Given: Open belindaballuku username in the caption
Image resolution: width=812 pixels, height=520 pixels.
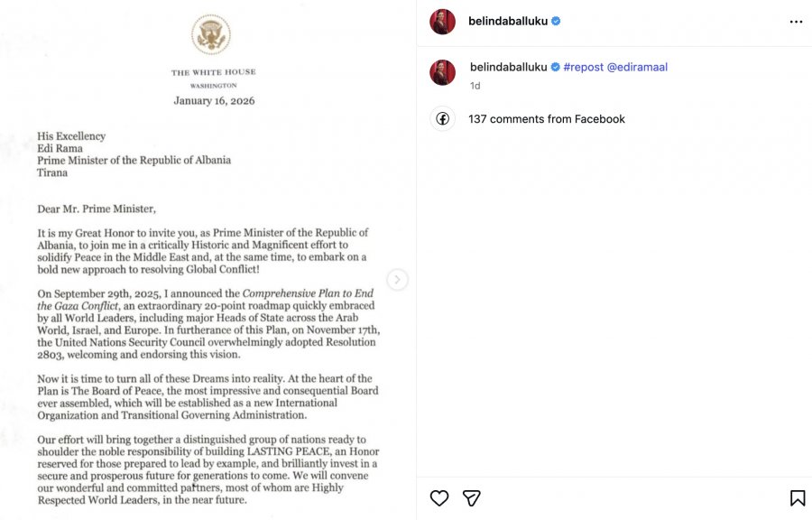Looking at the screenshot, I should pos(509,67).
